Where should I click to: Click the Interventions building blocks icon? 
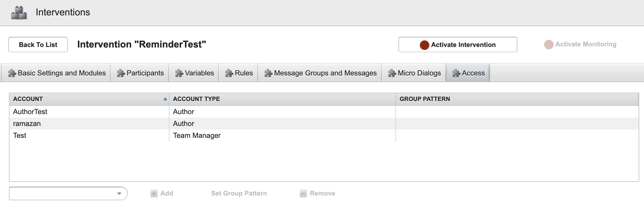pyautogui.click(x=19, y=13)
